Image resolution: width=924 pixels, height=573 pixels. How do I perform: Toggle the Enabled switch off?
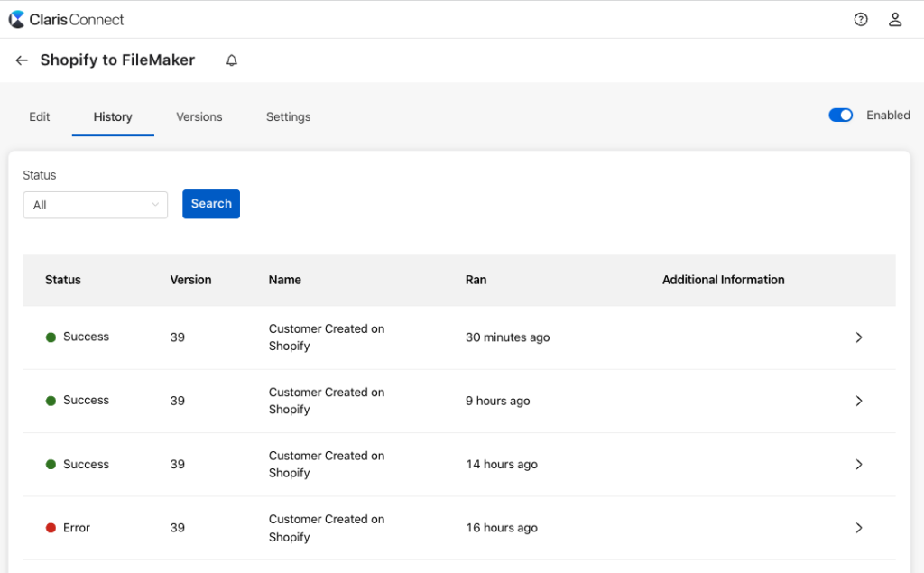840,115
